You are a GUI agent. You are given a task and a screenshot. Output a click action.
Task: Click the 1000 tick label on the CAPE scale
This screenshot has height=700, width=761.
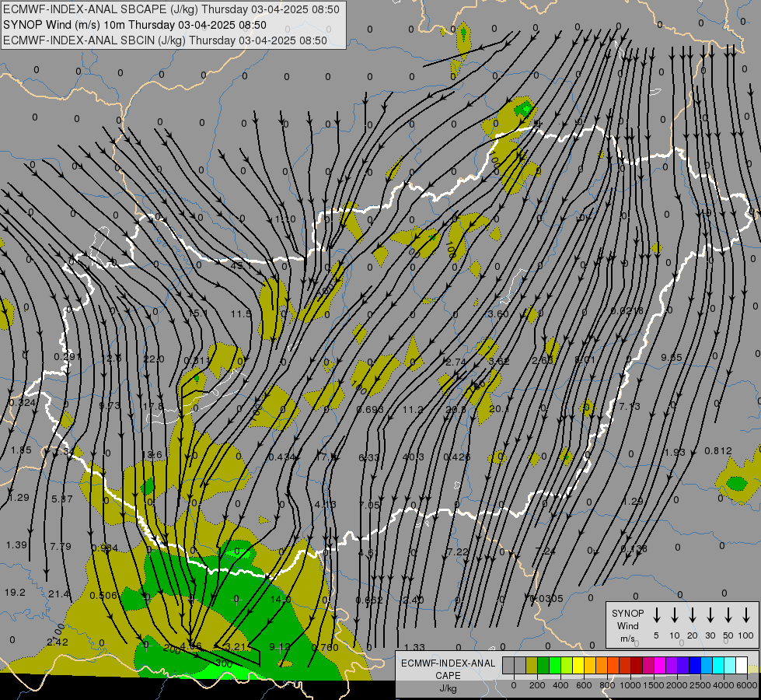pyautogui.click(x=630, y=685)
